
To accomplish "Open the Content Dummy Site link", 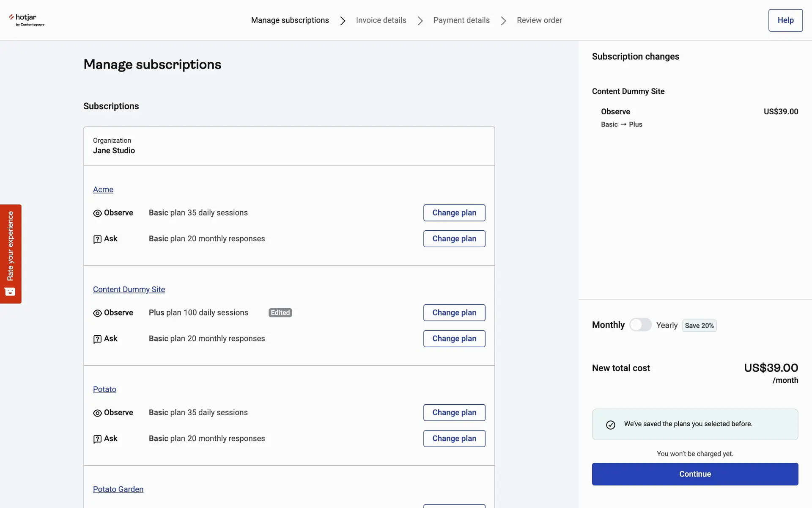I will [x=129, y=290].
